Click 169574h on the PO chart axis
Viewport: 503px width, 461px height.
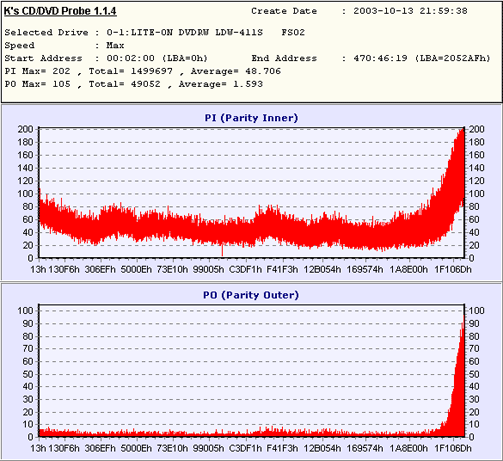(365, 448)
